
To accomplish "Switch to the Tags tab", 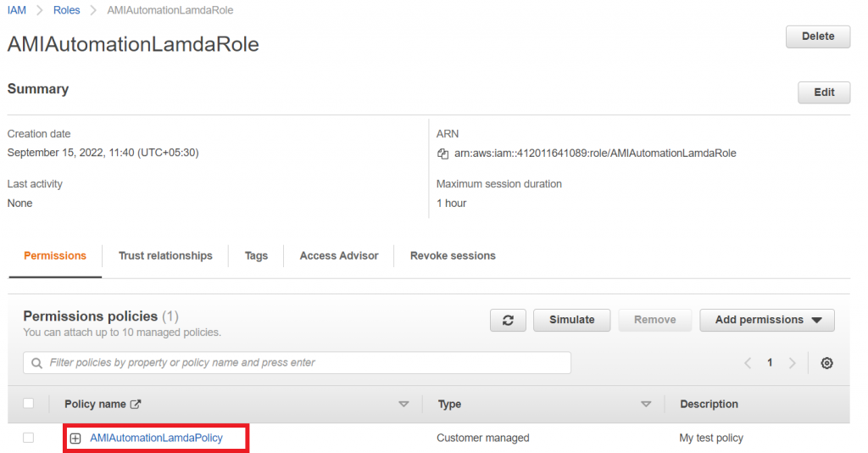I will pos(256,255).
